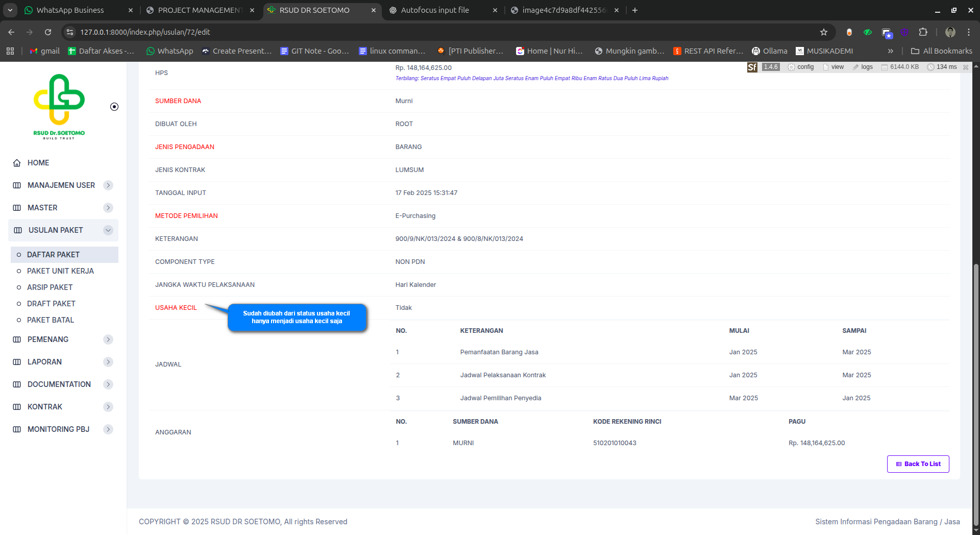Switch to the PROJECT MANAGEMENT browser tab

[200, 10]
